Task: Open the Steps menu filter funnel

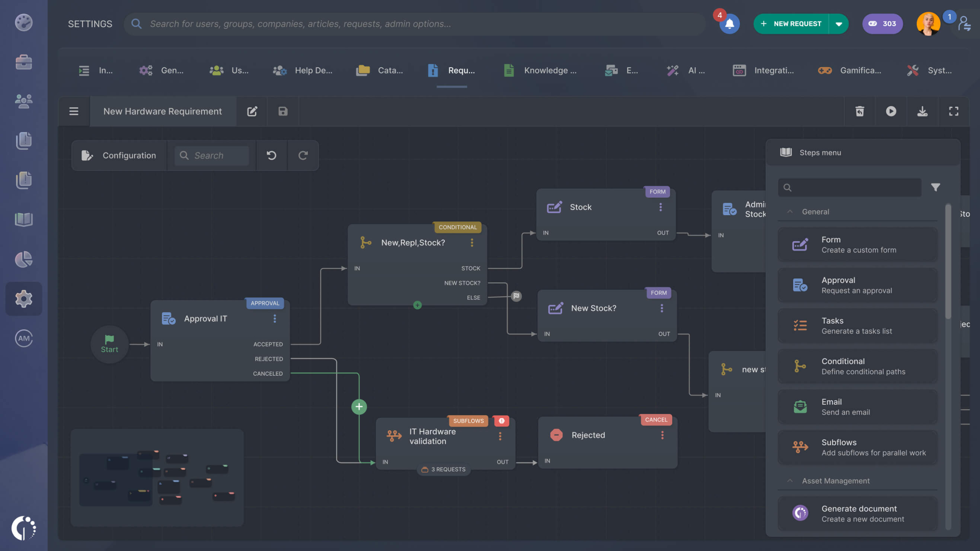Action: click(x=936, y=187)
